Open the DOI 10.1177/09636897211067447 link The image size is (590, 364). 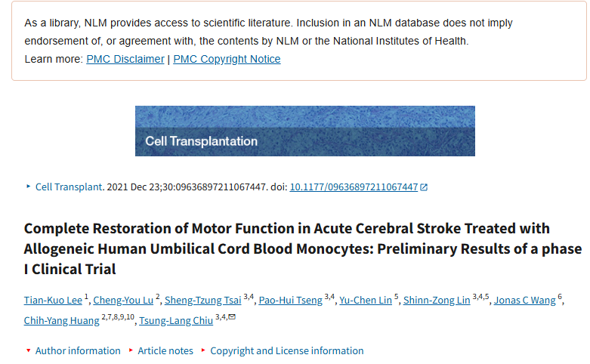tap(354, 187)
